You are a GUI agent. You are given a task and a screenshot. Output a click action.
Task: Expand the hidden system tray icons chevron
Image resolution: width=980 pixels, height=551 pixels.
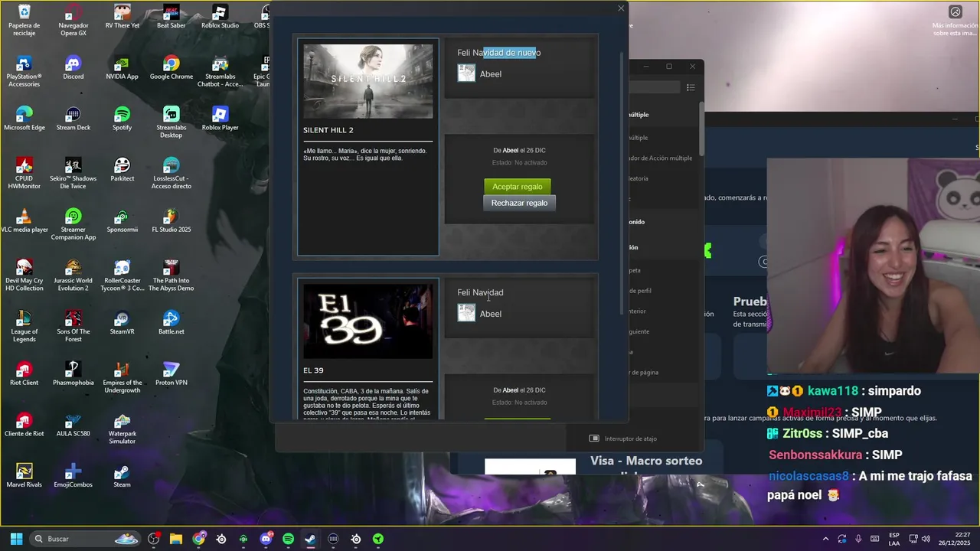pyautogui.click(x=825, y=539)
